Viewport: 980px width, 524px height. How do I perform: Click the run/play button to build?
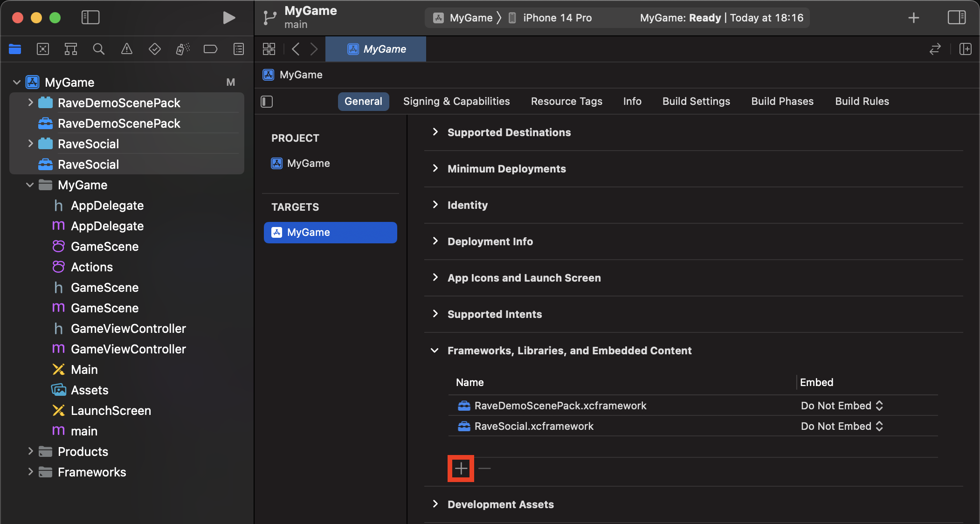229,18
